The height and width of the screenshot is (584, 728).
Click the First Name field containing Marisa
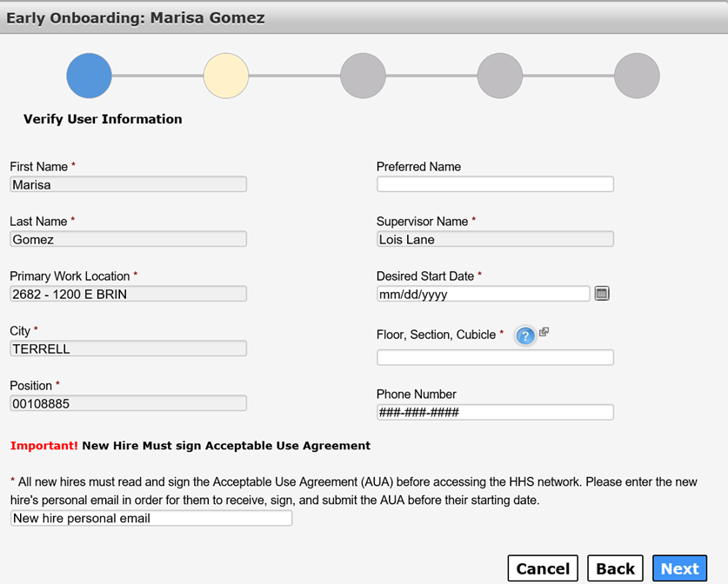[x=128, y=184]
